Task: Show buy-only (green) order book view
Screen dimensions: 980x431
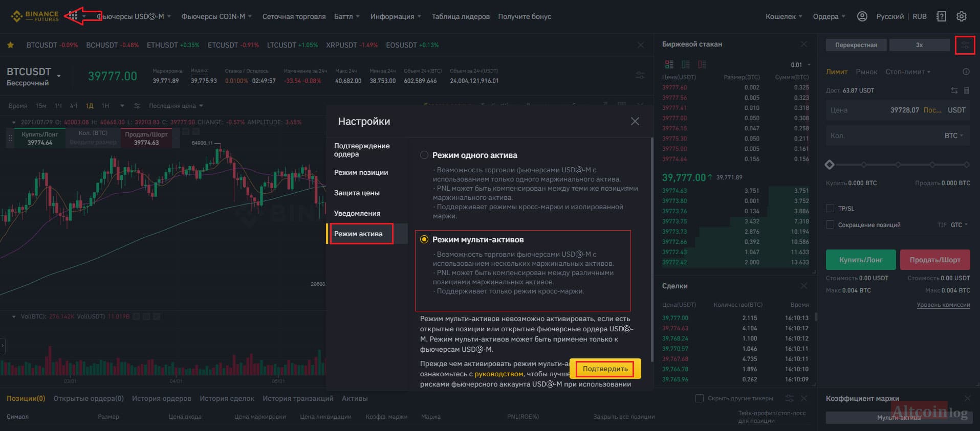Action: 685,64
